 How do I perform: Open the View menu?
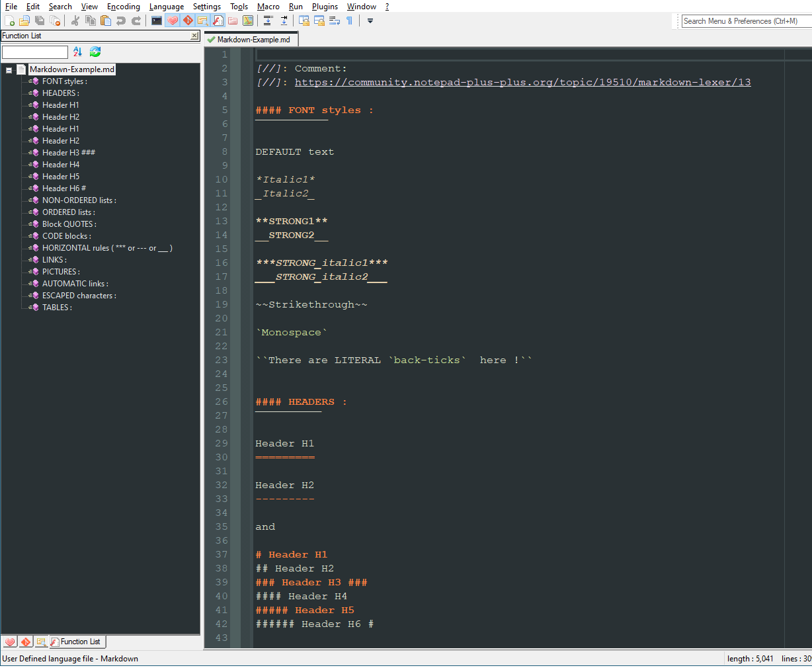coord(89,7)
